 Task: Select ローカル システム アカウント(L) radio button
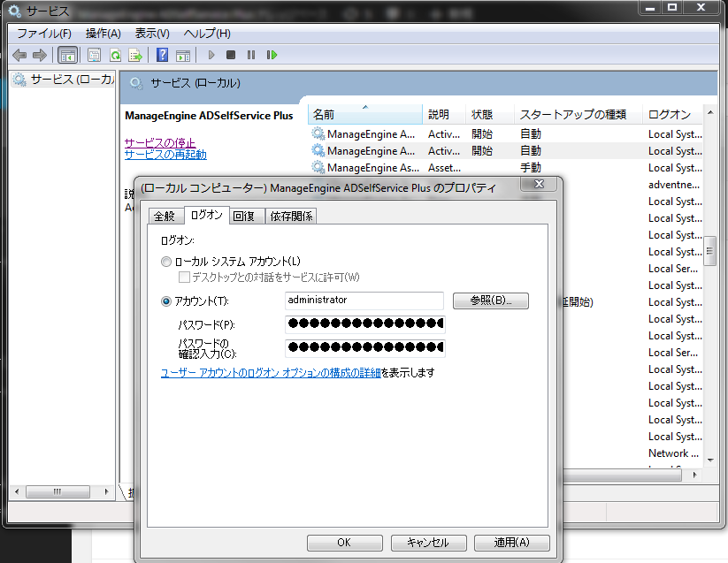pos(165,262)
